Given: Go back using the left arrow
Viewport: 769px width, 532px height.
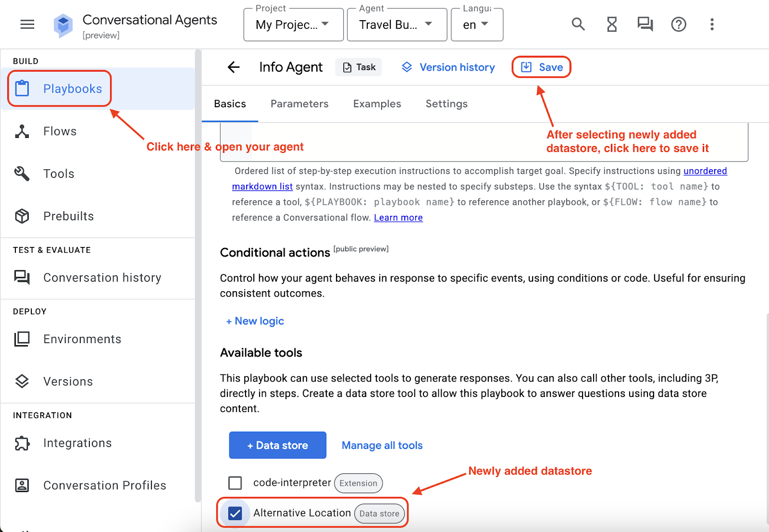Looking at the screenshot, I should (234, 67).
